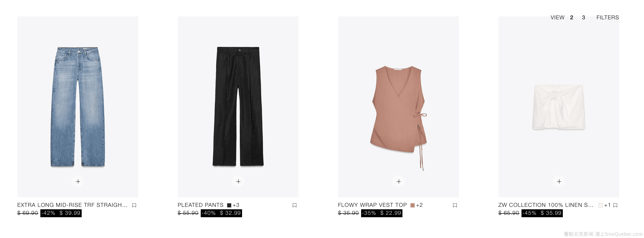644x238 pixels.
Task: Open the Pleated Pants product link
Action: 200,205
